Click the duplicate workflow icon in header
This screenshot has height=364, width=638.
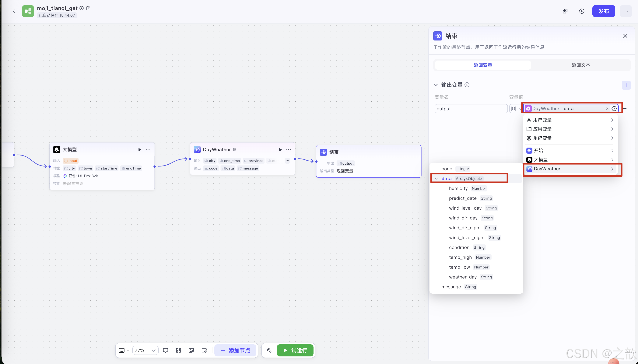click(565, 11)
